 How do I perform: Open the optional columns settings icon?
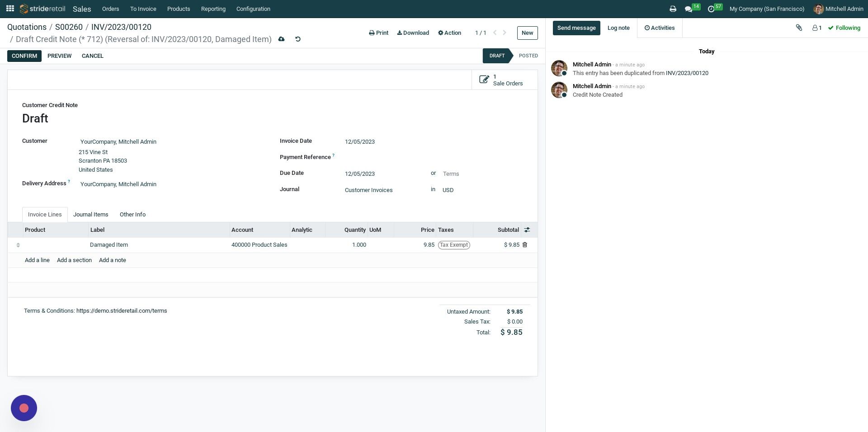coord(527,230)
